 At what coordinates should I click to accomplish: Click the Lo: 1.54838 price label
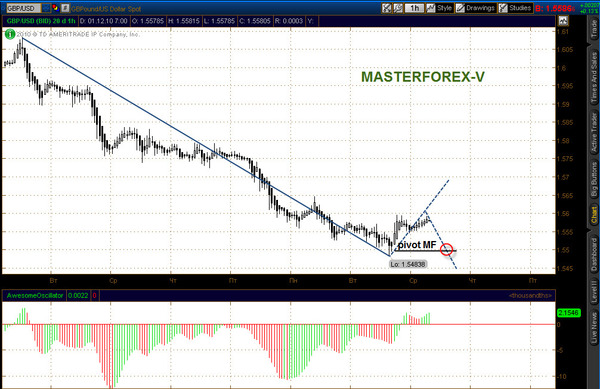[x=408, y=264]
